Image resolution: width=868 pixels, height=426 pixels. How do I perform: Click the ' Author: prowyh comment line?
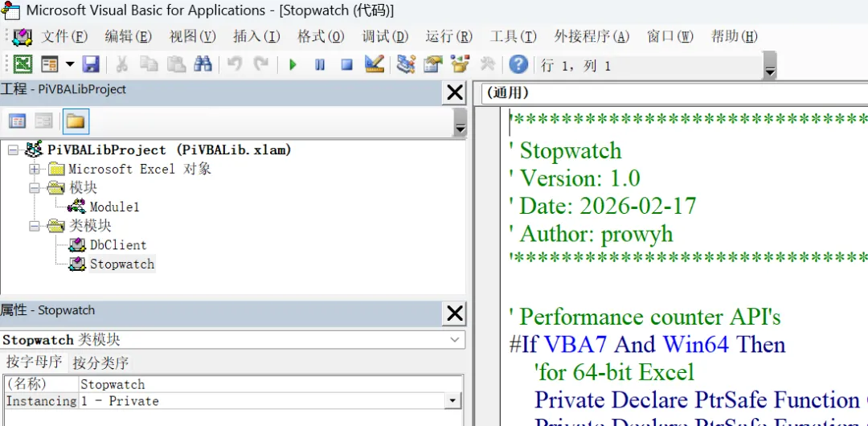coord(592,234)
